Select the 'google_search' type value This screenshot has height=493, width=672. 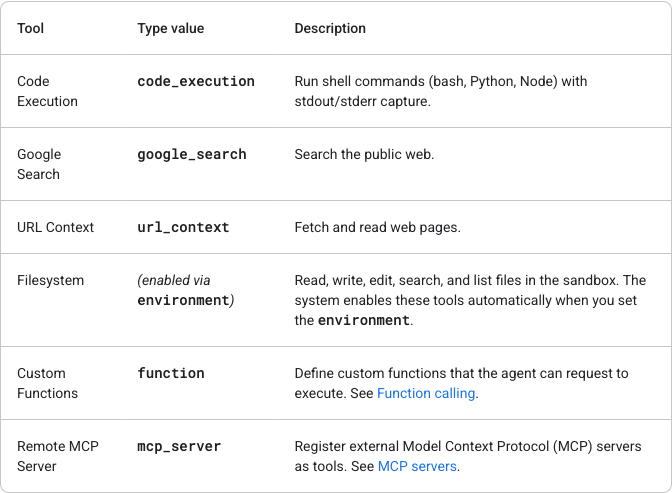[192, 154]
